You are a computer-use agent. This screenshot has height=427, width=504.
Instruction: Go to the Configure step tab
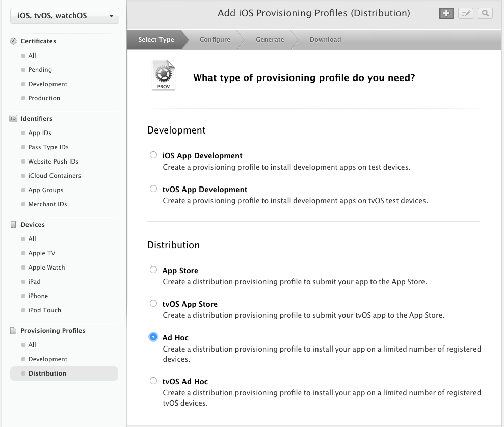pos(215,40)
